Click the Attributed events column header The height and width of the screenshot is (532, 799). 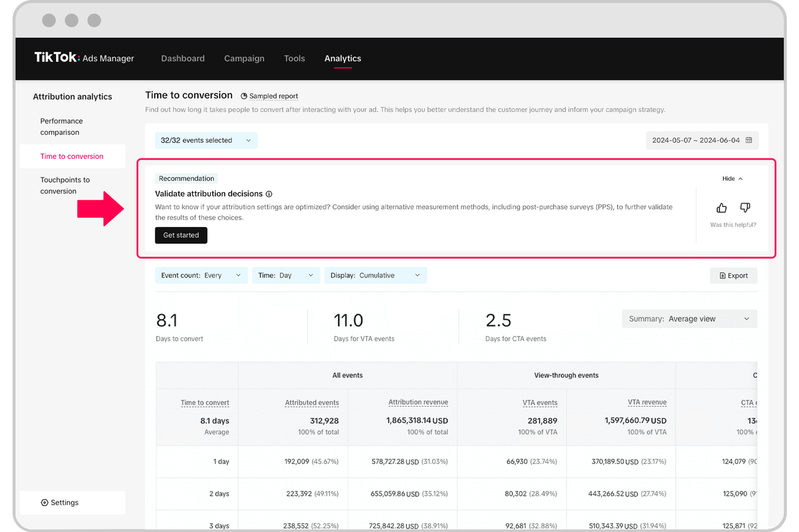pos(312,403)
